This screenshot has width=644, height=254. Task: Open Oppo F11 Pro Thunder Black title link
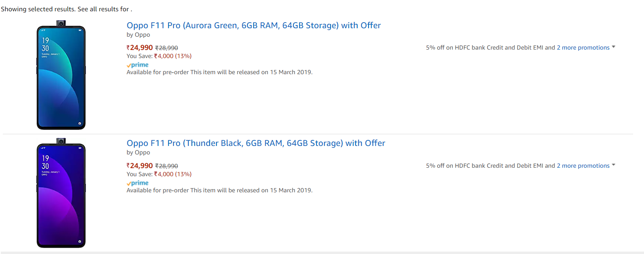point(256,143)
